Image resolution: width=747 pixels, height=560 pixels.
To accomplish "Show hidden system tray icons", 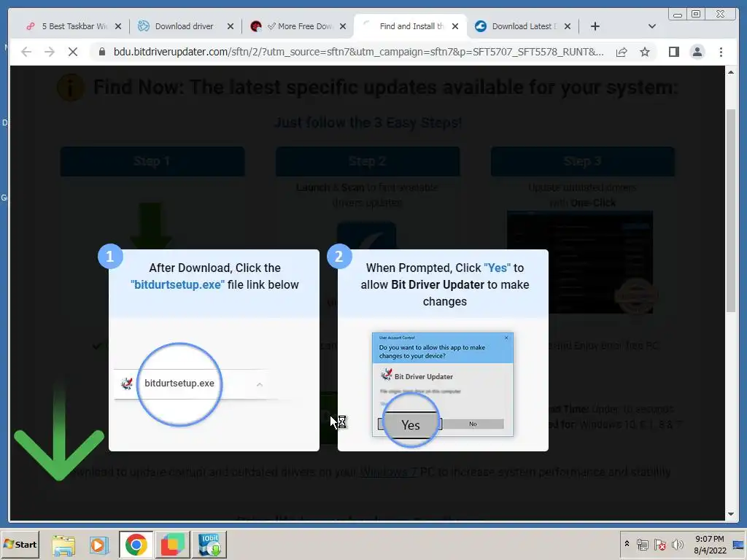I will tap(627, 543).
